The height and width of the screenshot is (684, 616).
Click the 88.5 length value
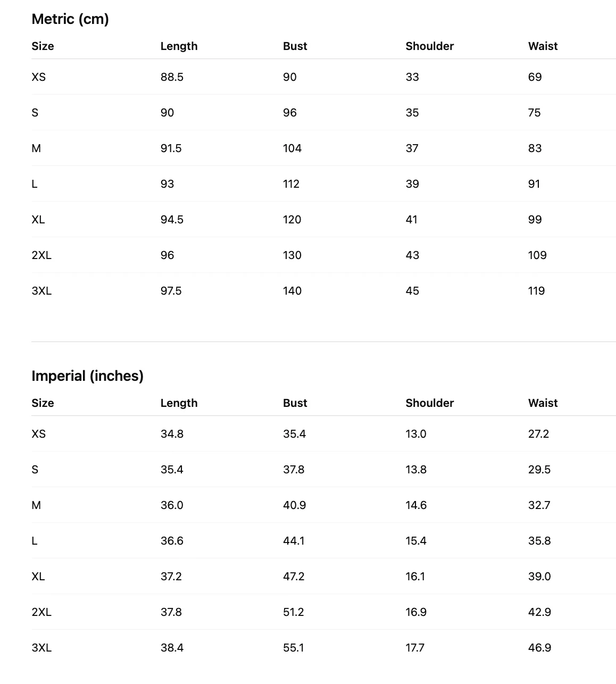pos(172,77)
